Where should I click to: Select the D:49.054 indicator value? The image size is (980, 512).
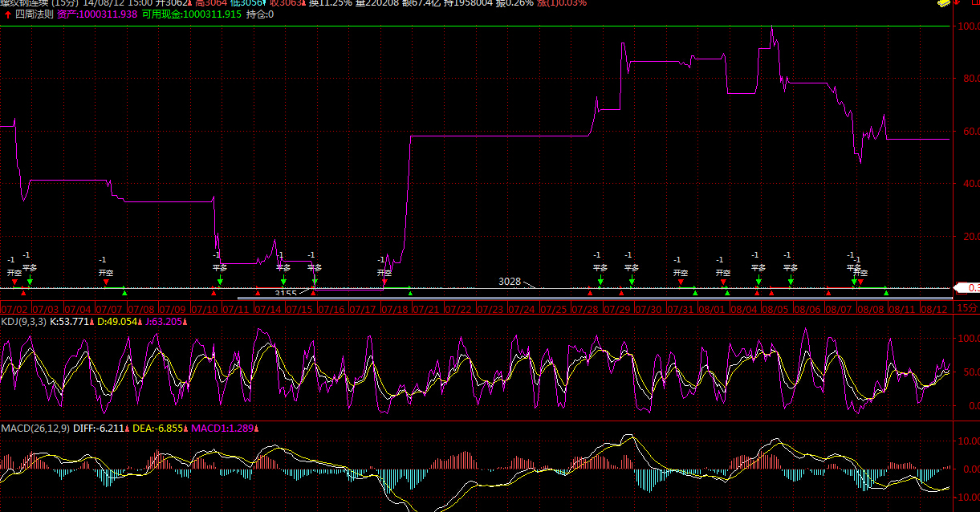(118, 321)
